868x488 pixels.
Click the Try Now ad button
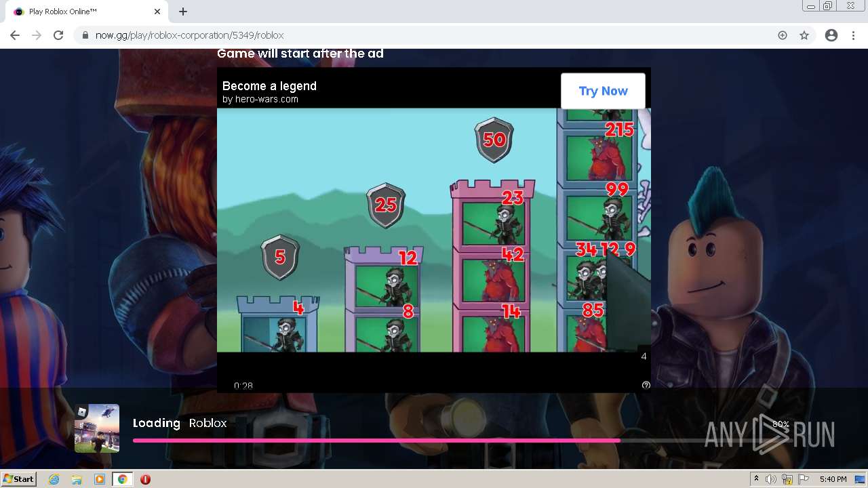tap(603, 91)
